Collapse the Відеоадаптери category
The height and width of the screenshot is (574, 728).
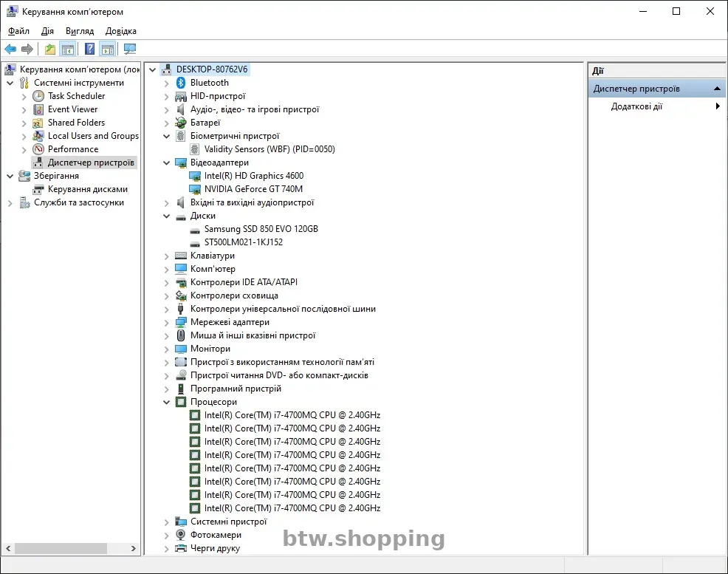click(x=167, y=163)
